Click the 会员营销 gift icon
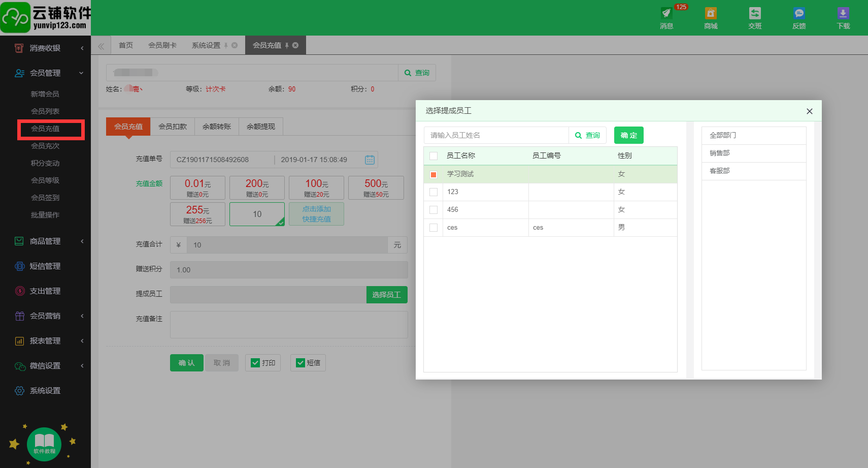Viewport: 868px width, 468px height. [19, 316]
